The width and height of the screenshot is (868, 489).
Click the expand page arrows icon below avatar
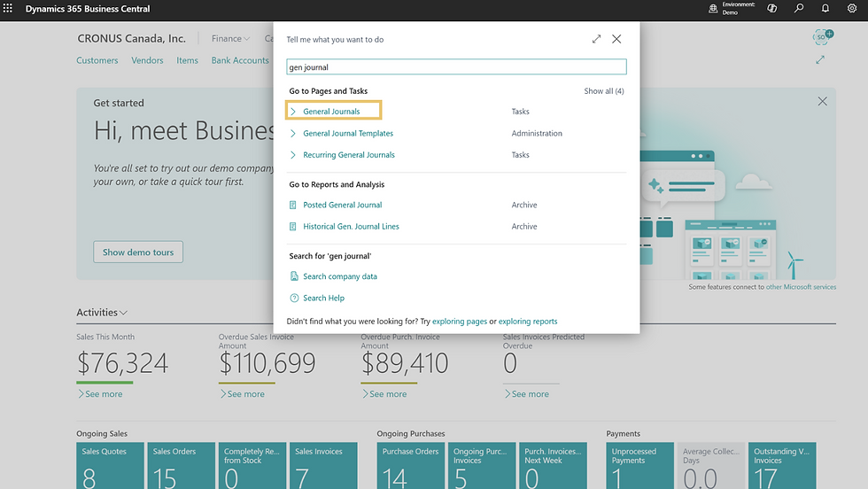(x=820, y=60)
